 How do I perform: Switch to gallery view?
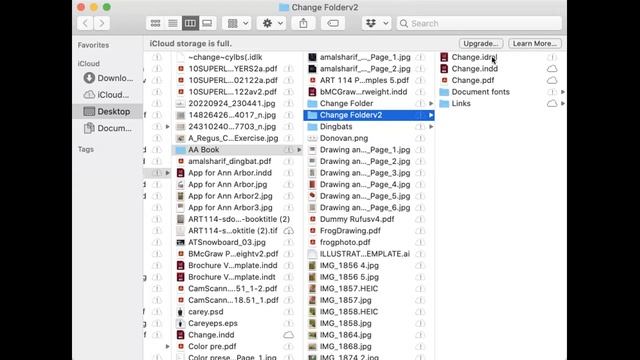coord(207,23)
